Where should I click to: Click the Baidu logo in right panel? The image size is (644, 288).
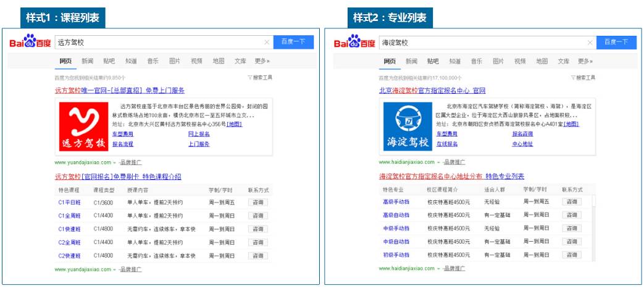click(x=354, y=41)
